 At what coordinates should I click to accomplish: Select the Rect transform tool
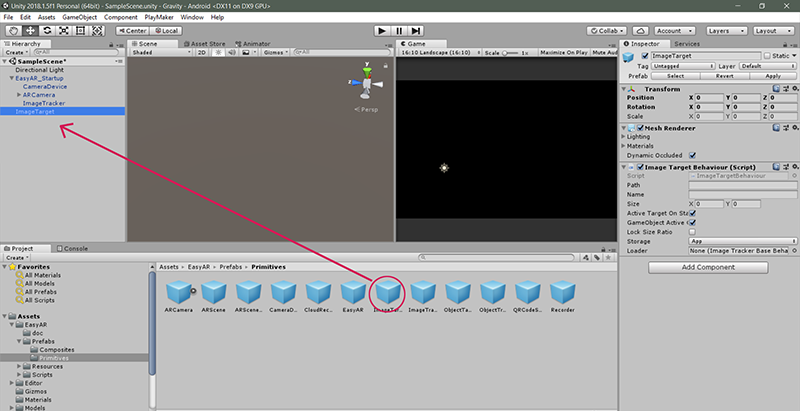(81, 31)
